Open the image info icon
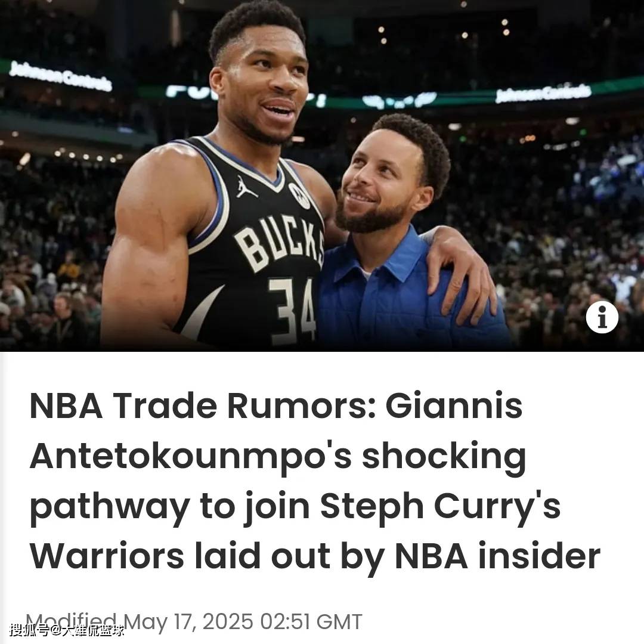The height and width of the screenshot is (644, 644). coord(602,317)
